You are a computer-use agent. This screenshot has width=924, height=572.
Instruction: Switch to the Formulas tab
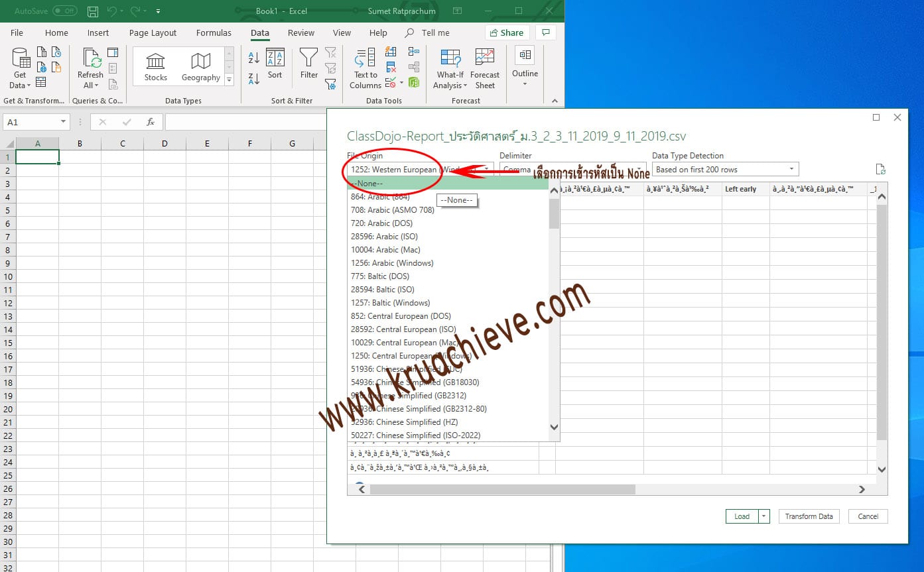pos(214,32)
